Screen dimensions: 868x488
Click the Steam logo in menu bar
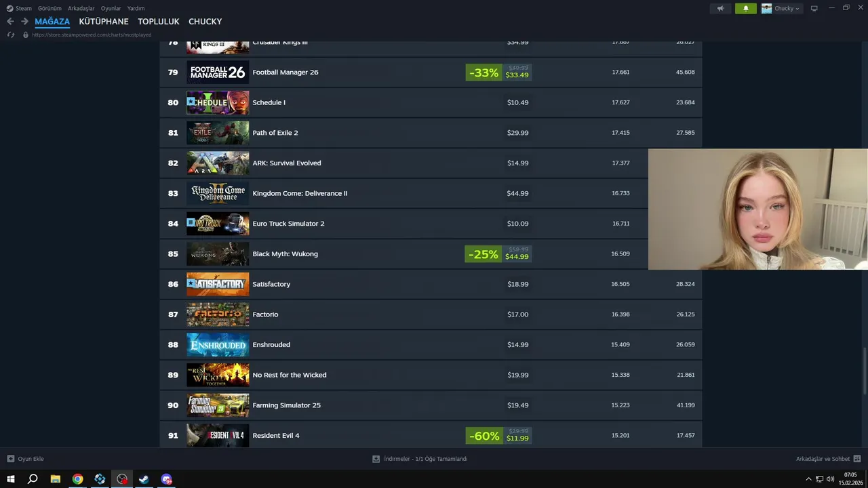point(9,8)
